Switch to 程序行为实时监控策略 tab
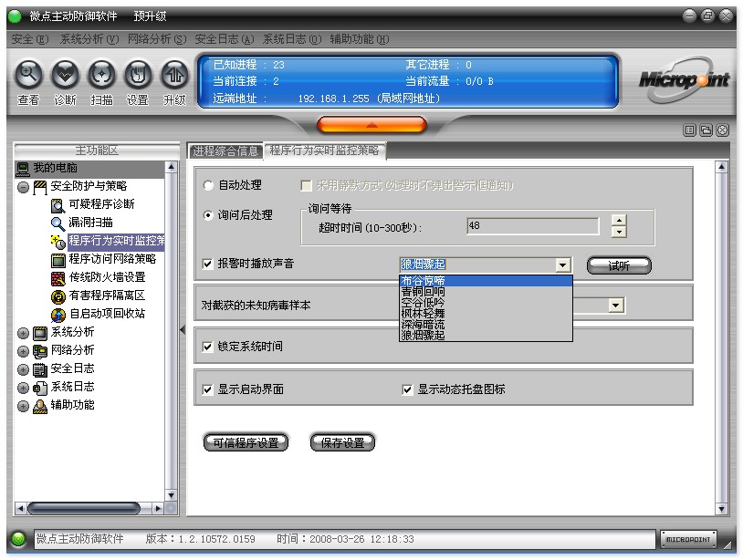Viewport: 743px width, 560px height. 325,150
